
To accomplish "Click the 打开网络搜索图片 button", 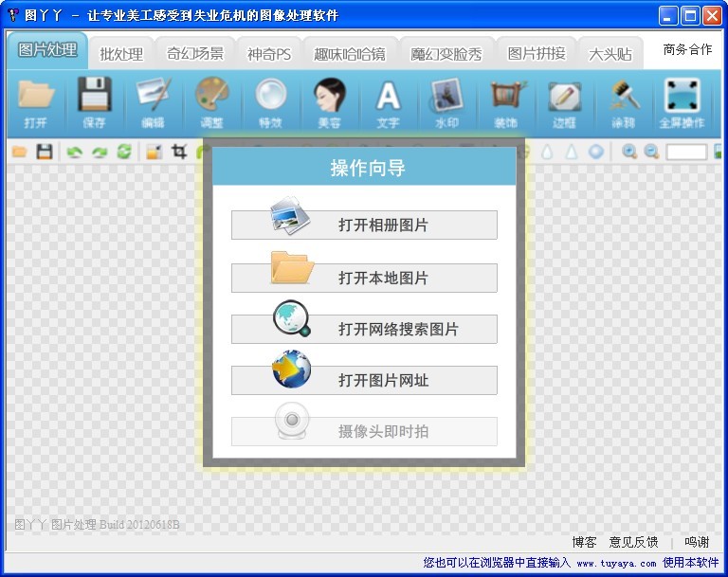I will 364,329.
